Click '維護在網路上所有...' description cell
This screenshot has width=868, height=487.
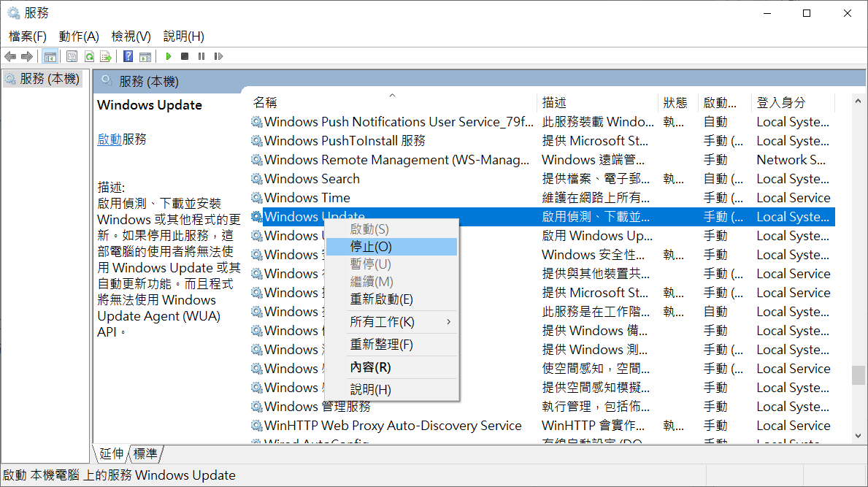(x=596, y=198)
